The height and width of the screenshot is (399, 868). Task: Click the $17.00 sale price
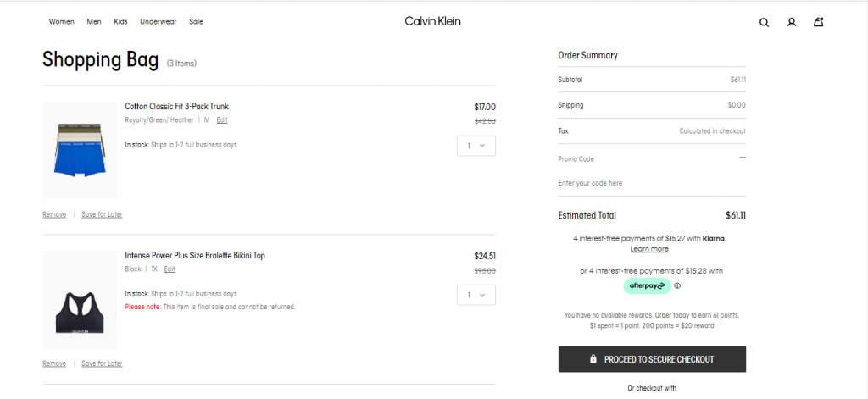point(485,108)
